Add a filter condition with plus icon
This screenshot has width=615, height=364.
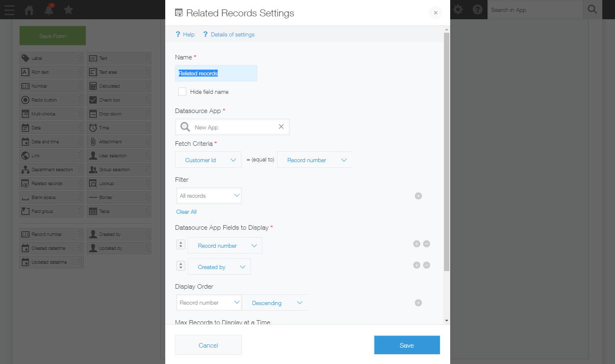pos(418,196)
